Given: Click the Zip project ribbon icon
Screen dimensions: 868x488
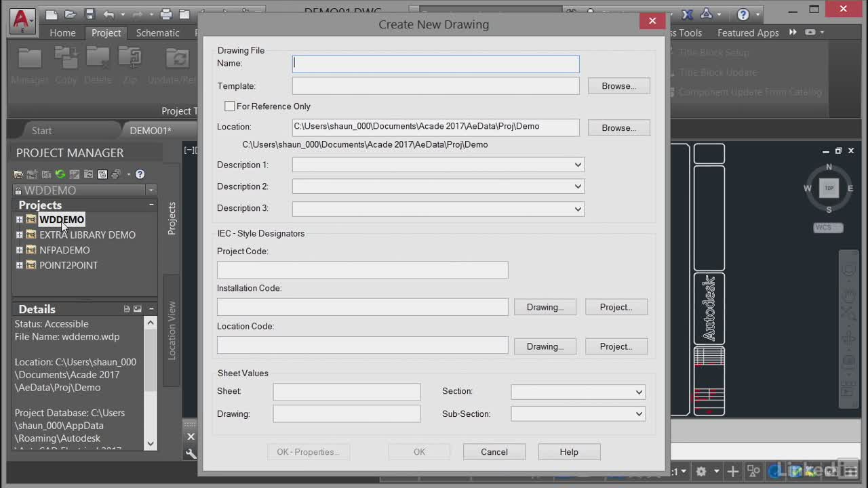Looking at the screenshot, I should 130,58.
